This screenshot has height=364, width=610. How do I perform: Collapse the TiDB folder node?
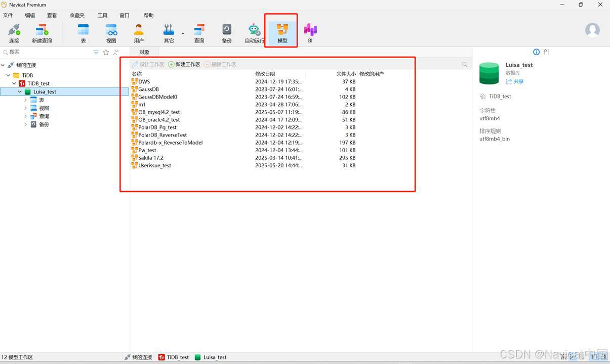[x=9, y=75]
